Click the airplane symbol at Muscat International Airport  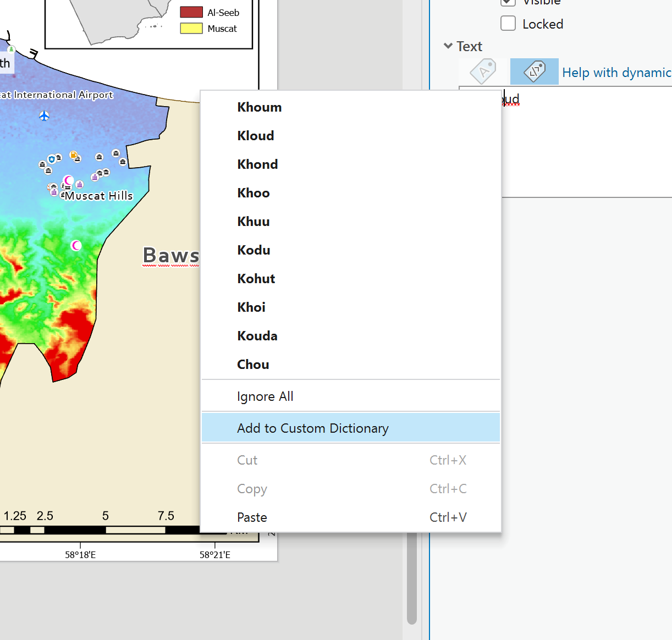44,116
